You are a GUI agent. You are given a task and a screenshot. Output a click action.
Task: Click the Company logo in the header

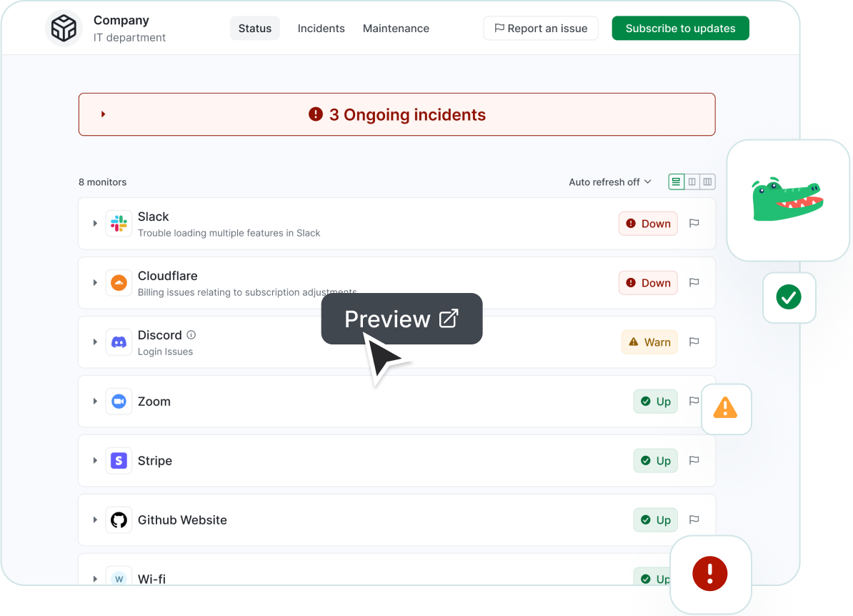tap(64, 28)
